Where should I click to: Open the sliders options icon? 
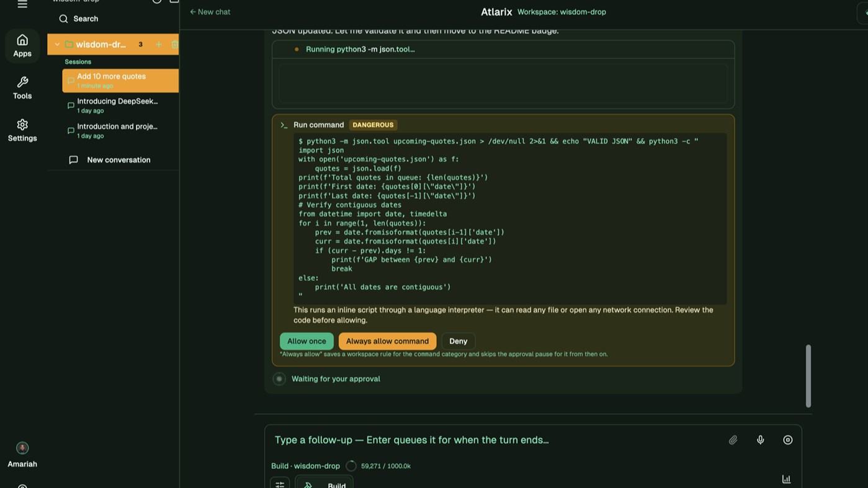click(280, 484)
